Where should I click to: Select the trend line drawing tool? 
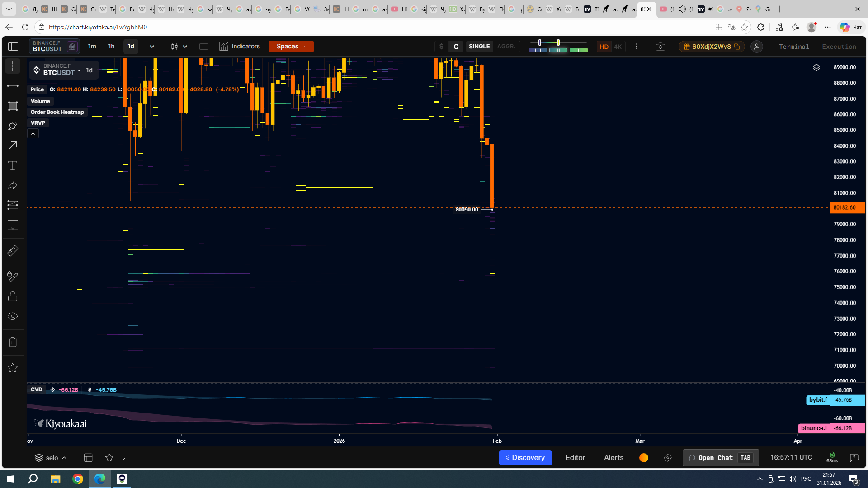coord(13,86)
